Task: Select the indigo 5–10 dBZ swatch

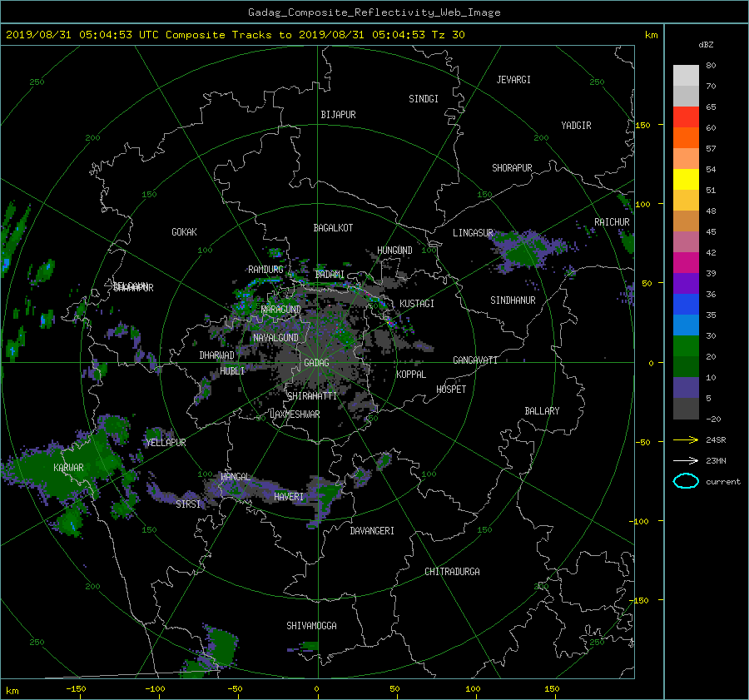Action: pos(686,388)
